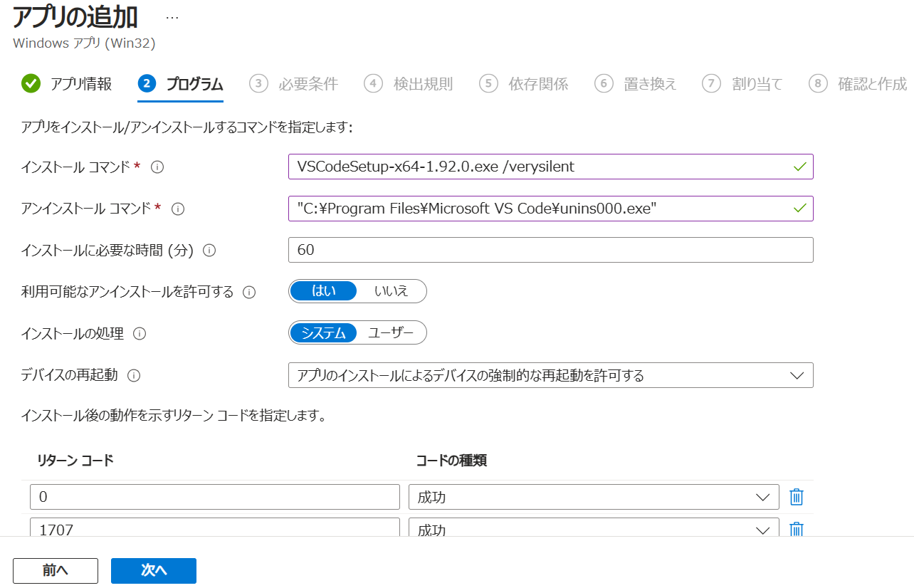914x588 pixels.
Task: Go to the 置き換え step
Action: 636,84
